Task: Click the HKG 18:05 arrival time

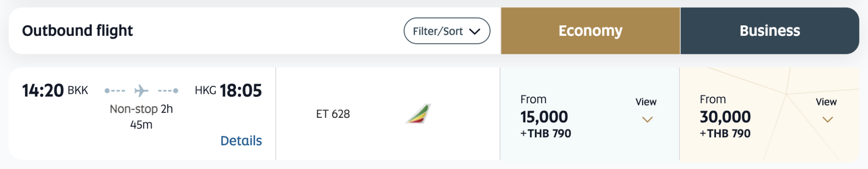Action: coord(228,91)
